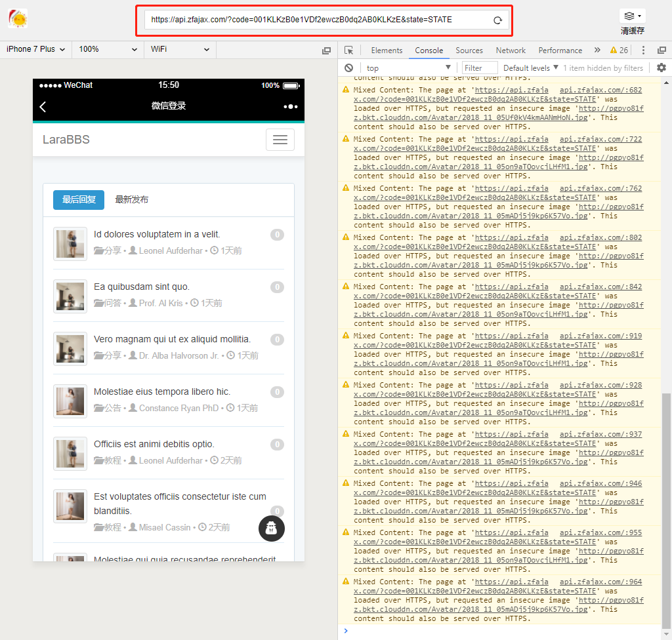
Task: Switch to the Network tab
Action: click(x=511, y=50)
